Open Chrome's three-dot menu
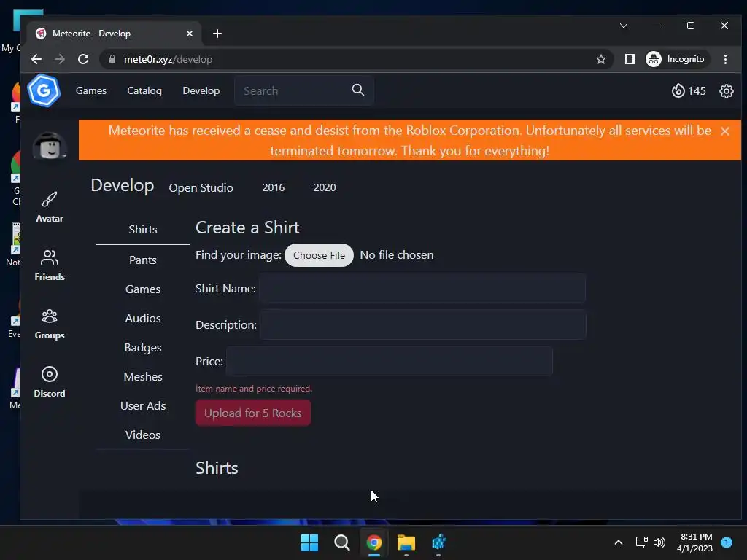 coord(725,59)
